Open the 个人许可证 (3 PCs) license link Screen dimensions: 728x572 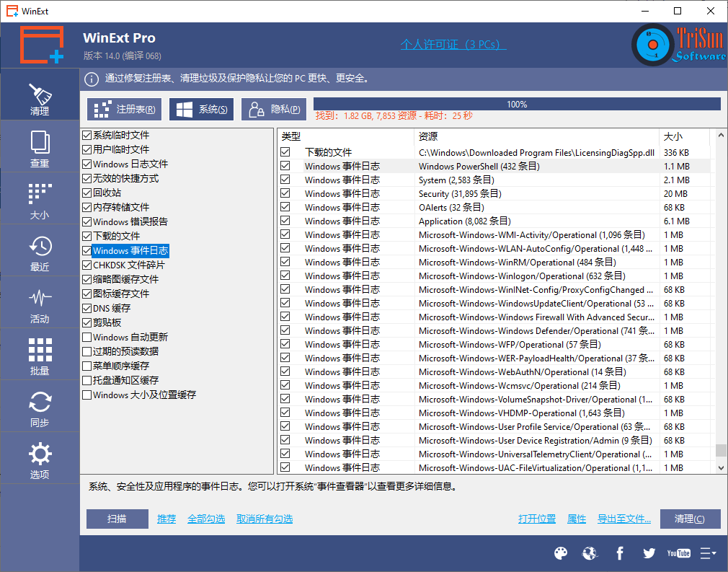click(x=453, y=45)
